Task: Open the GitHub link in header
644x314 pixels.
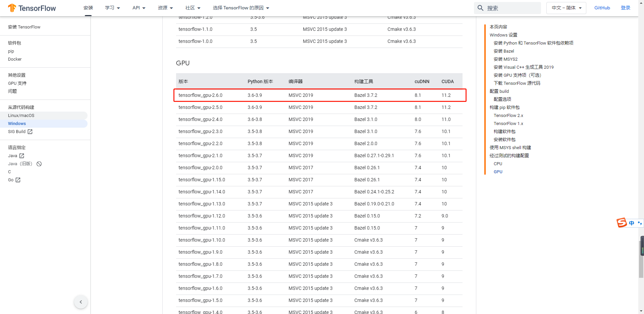Action: (x=602, y=8)
